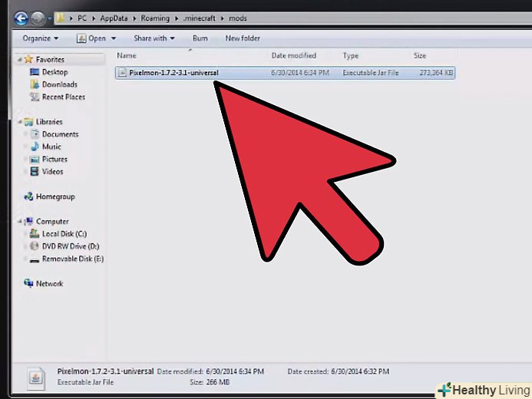This screenshot has height=399, width=532.
Task: Open the Share with menu
Action: (154, 38)
